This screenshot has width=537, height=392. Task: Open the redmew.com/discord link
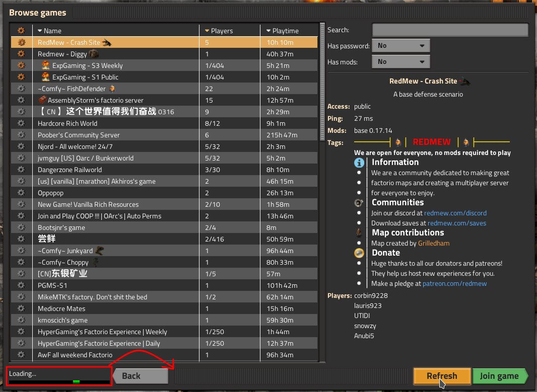click(x=455, y=213)
